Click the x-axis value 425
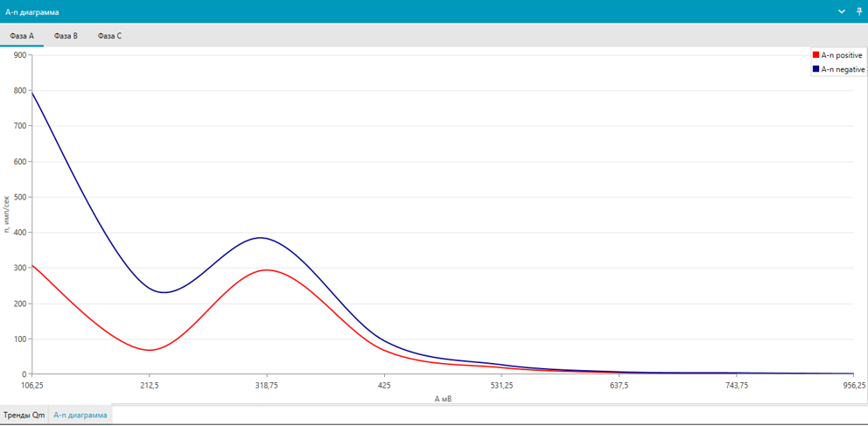The width and height of the screenshot is (868, 426). point(385,386)
